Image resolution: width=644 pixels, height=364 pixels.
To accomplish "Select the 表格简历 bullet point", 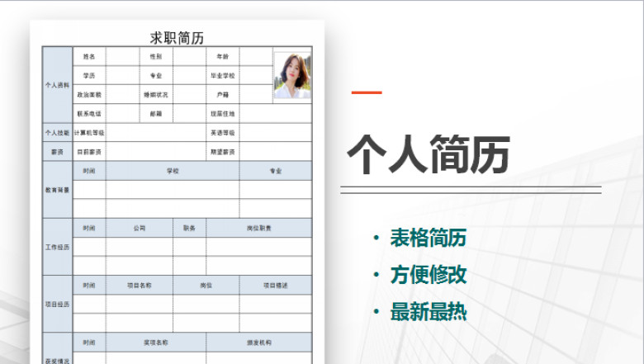I will (429, 238).
